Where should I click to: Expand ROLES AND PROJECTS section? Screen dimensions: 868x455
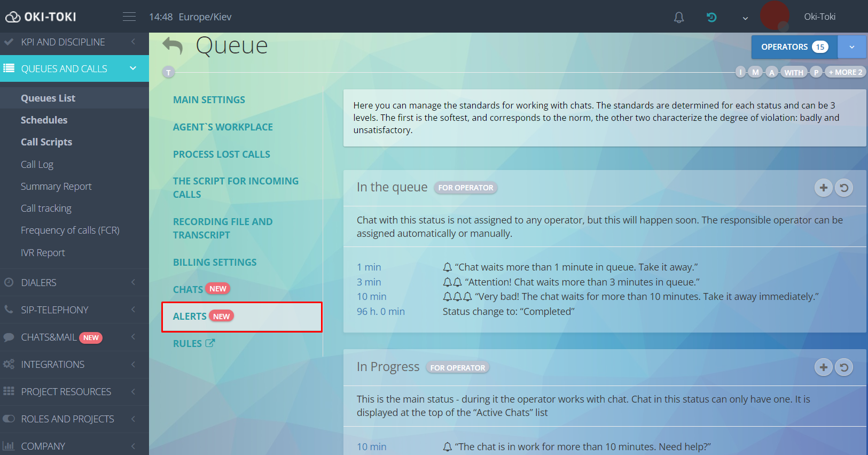coord(74,419)
